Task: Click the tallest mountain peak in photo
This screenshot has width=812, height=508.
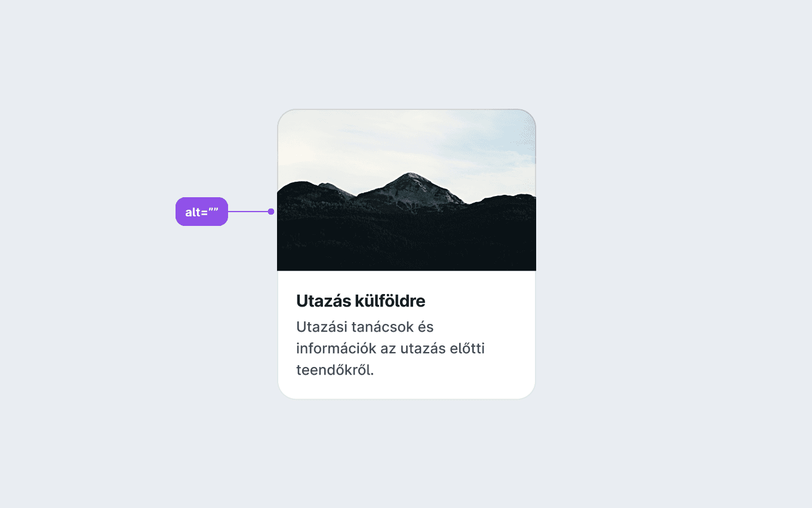Action: click(410, 176)
